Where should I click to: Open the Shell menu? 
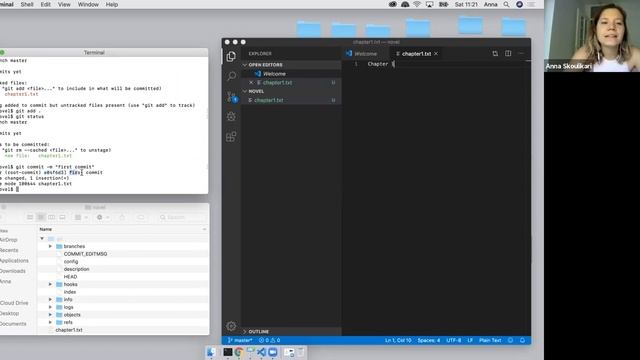point(27,4)
